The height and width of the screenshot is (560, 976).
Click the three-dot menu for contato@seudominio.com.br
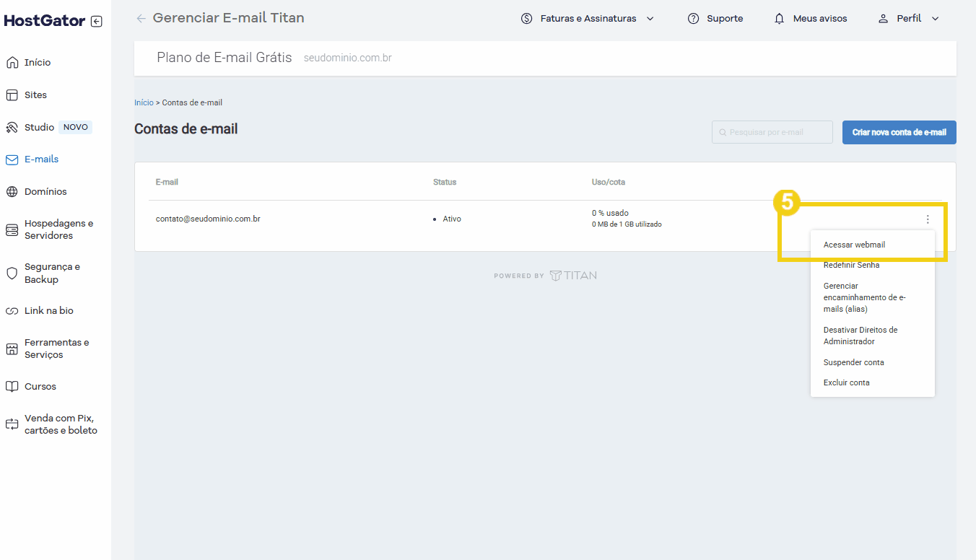click(x=928, y=219)
